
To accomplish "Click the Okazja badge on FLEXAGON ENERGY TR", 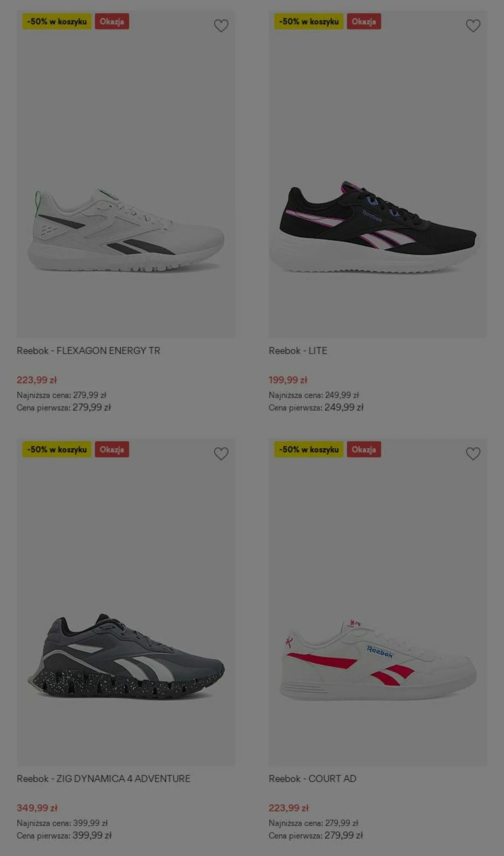I will [x=112, y=21].
